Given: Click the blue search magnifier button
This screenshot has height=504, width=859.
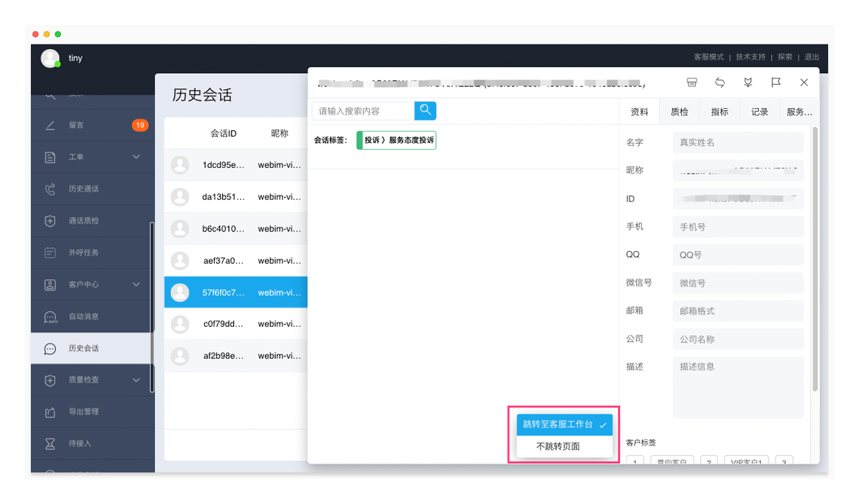Looking at the screenshot, I should coord(425,111).
